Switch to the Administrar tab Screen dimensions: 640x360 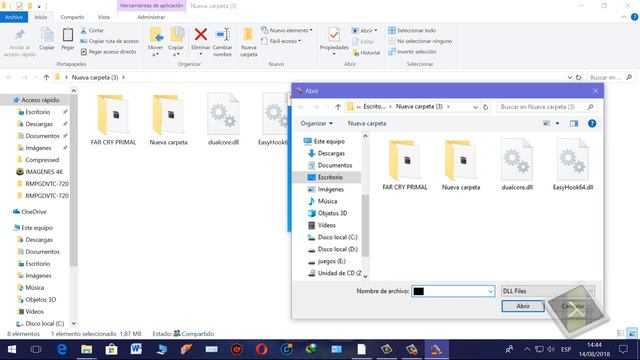click(151, 17)
